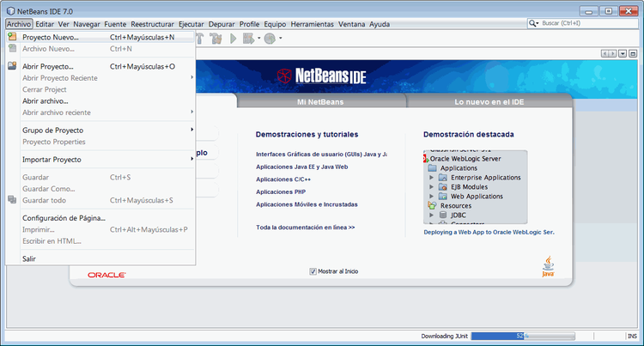Open the Fuente menu
This screenshot has width=644, height=346.
click(x=115, y=24)
